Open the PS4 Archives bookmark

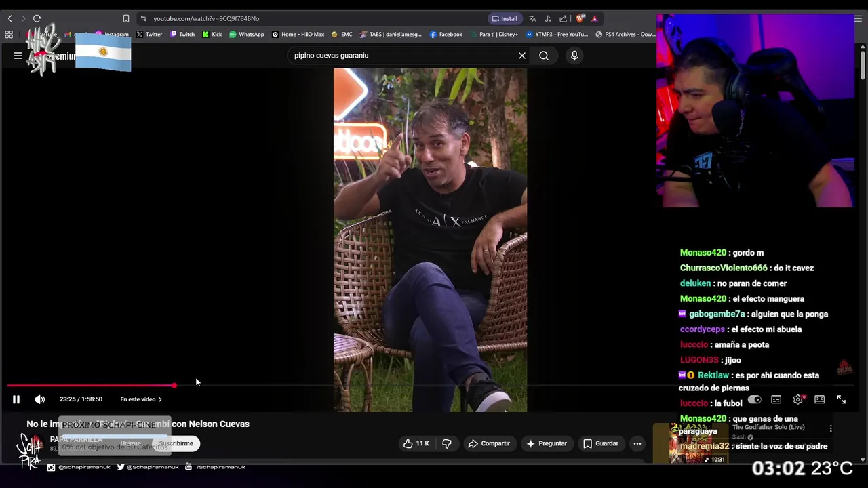pos(625,34)
